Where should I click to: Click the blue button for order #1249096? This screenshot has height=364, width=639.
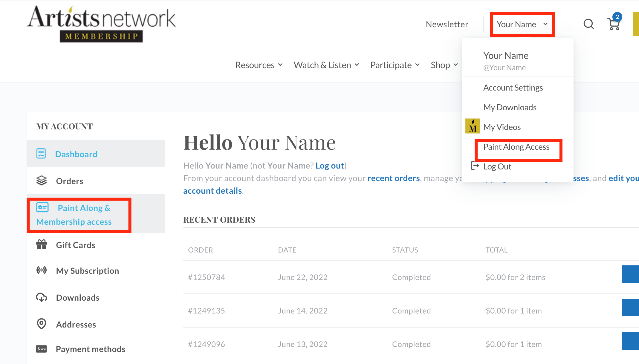tap(631, 341)
